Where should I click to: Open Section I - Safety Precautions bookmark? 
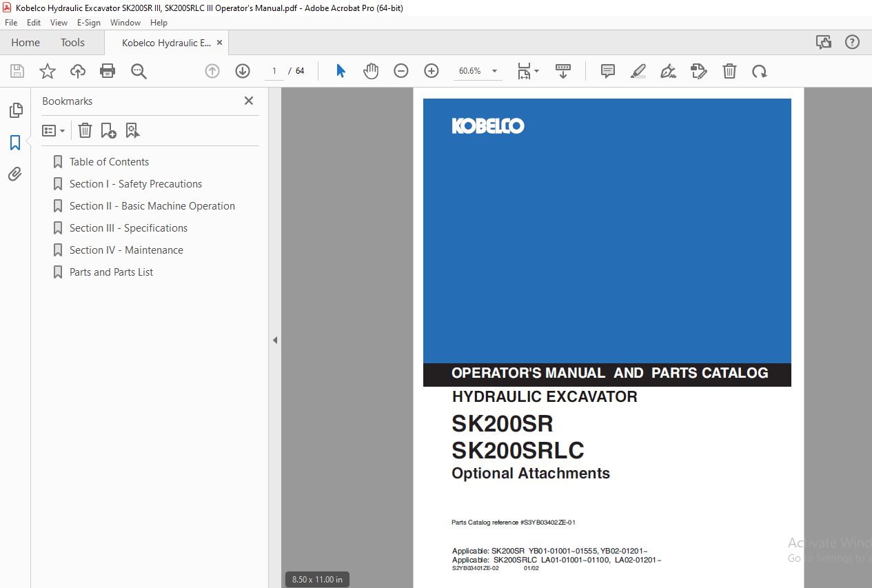136,184
